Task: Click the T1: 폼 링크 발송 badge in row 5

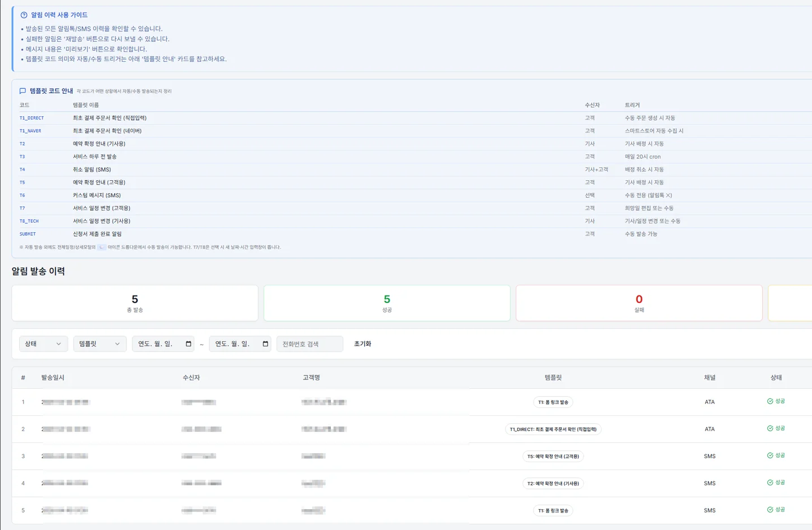Action: click(553, 511)
